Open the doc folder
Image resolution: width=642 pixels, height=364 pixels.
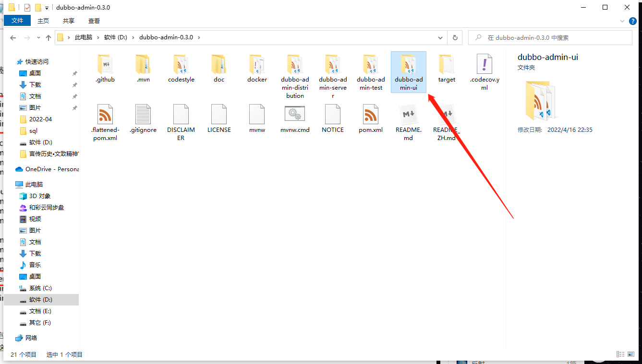click(x=219, y=69)
